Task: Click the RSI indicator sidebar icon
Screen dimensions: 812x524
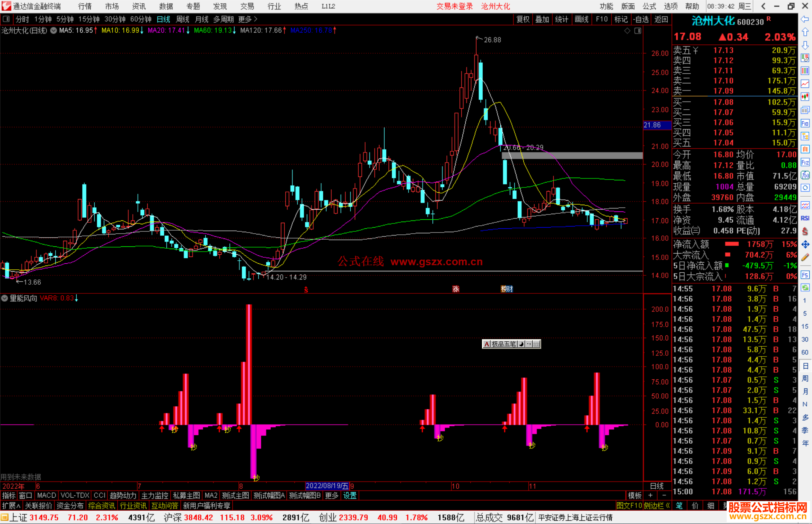Action: [x=805, y=218]
